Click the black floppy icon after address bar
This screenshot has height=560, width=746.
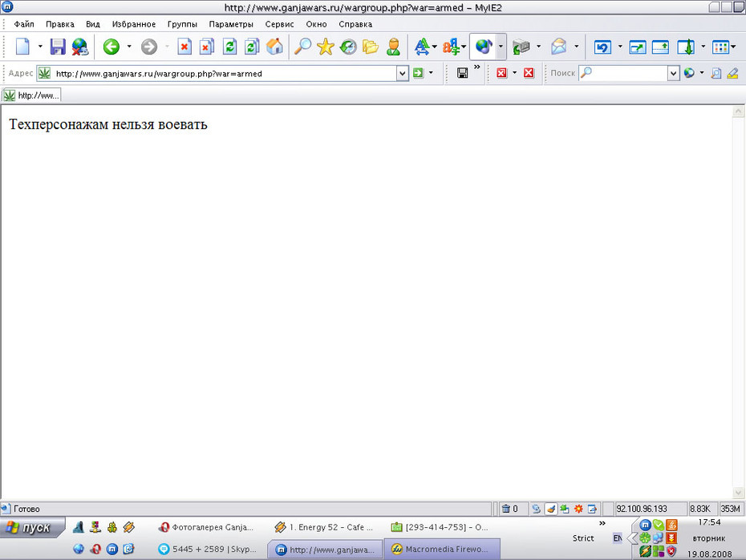coord(463,73)
